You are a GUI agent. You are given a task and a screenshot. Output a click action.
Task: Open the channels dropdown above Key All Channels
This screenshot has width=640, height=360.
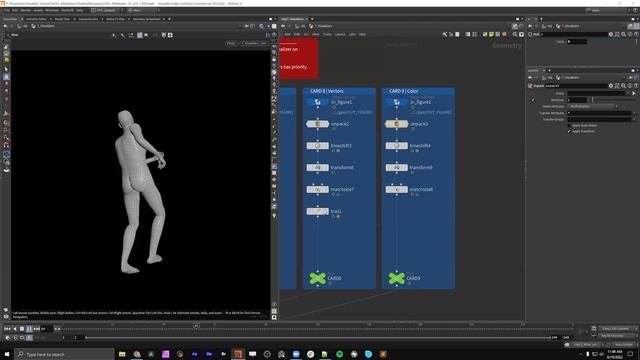(x=618, y=329)
